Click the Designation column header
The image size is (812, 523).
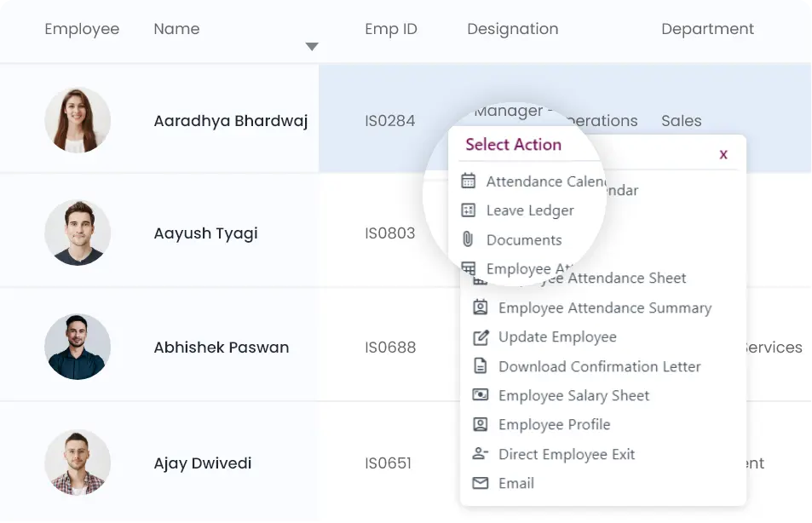tap(512, 29)
